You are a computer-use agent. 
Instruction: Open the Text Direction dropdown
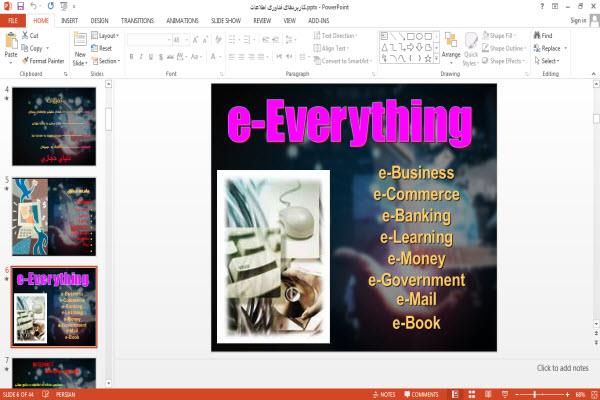[336, 36]
